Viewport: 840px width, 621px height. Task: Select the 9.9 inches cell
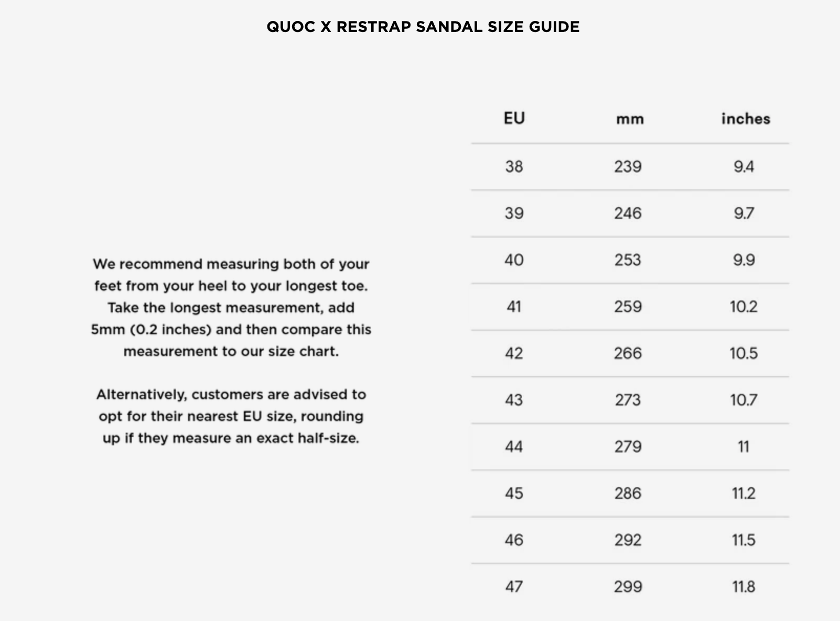[x=744, y=260]
